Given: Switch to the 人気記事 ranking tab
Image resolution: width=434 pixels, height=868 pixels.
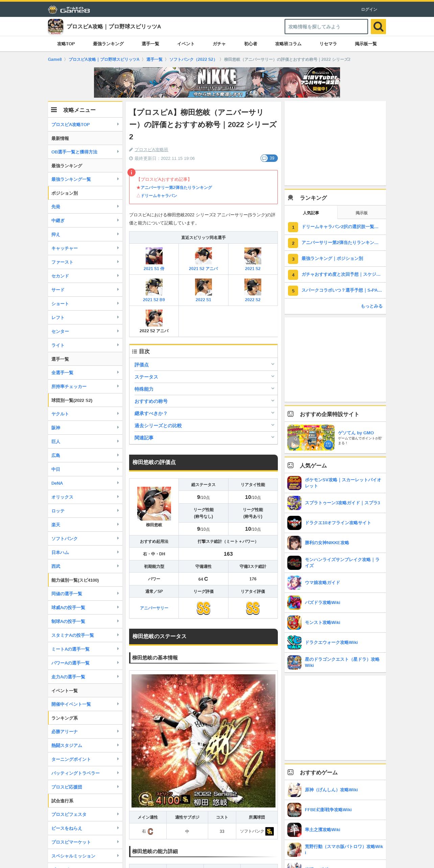Looking at the screenshot, I should pyautogui.click(x=311, y=213).
